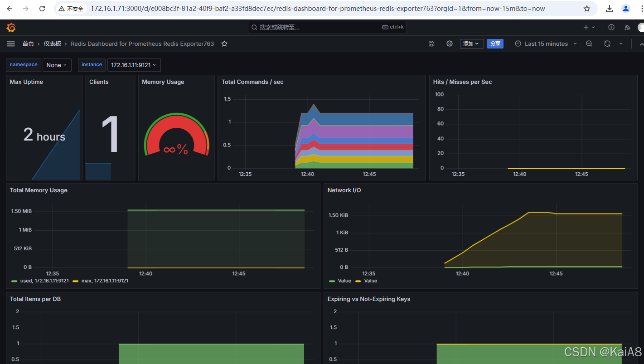The height and width of the screenshot is (364, 644).
Task: Click the Total Items per DB title
Action: tap(35, 299)
